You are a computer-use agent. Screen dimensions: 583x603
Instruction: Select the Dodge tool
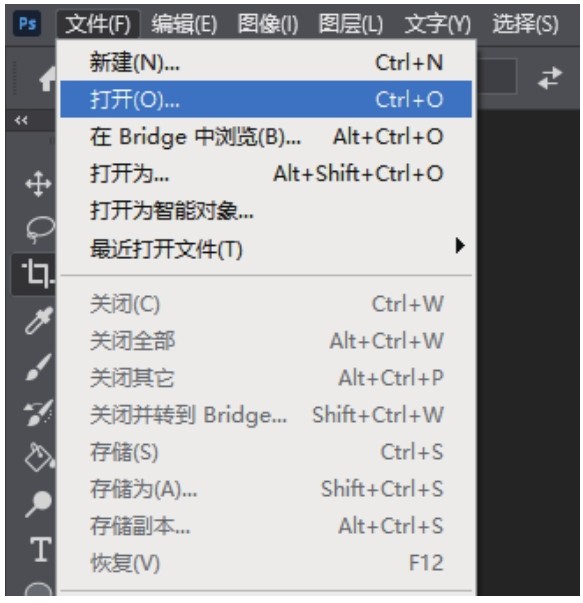[38, 503]
